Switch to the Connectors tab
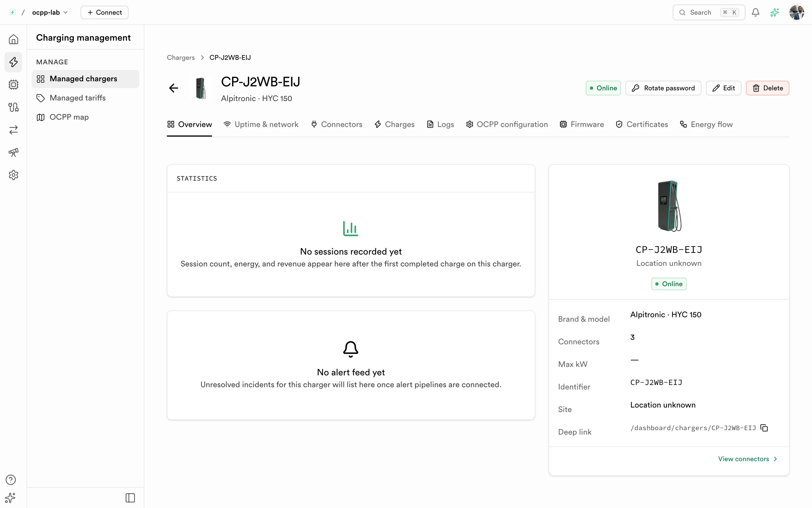 click(337, 124)
